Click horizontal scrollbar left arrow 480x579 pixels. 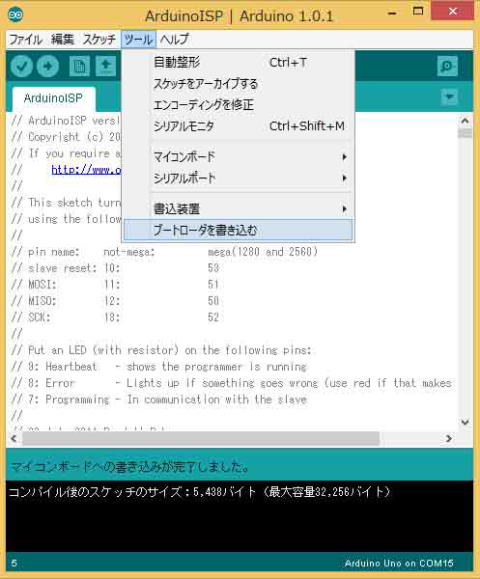(14, 438)
